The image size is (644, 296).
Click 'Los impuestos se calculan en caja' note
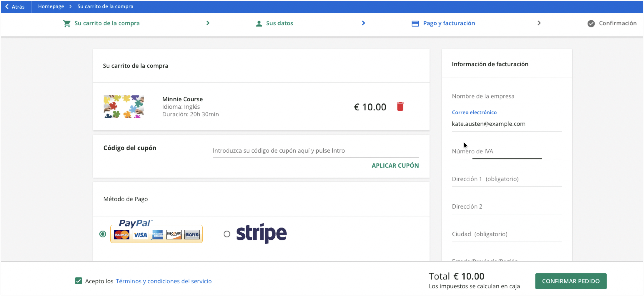(474, 286)
